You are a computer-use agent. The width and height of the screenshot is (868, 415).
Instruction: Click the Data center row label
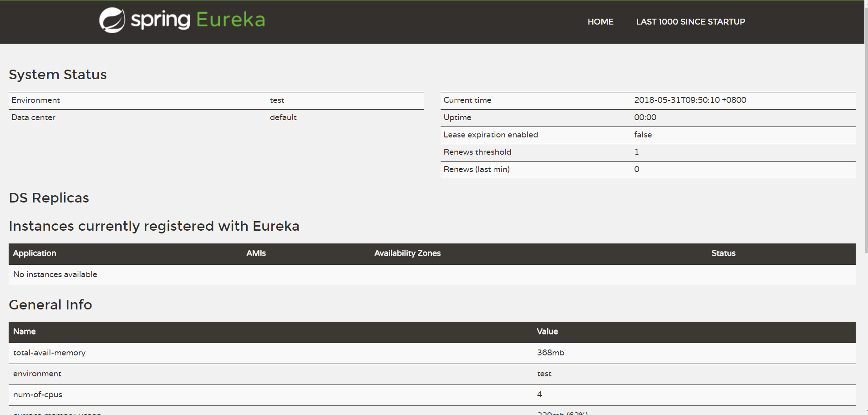[x=33, y=117]
